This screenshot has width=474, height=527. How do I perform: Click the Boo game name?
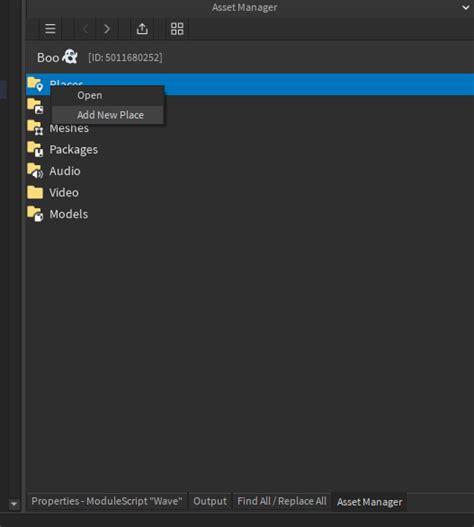(x=48, y=57)
